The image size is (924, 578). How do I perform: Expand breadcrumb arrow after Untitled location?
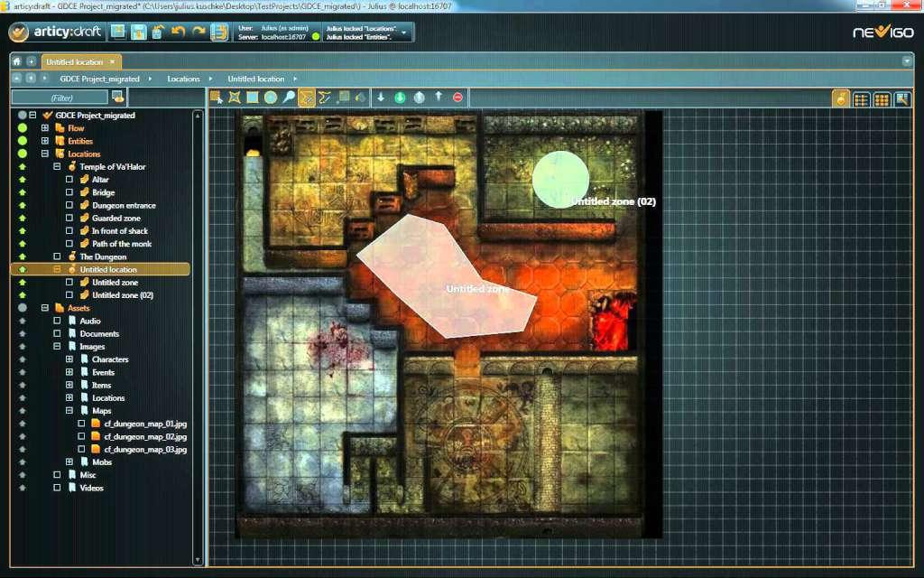[x=295, y=79]
